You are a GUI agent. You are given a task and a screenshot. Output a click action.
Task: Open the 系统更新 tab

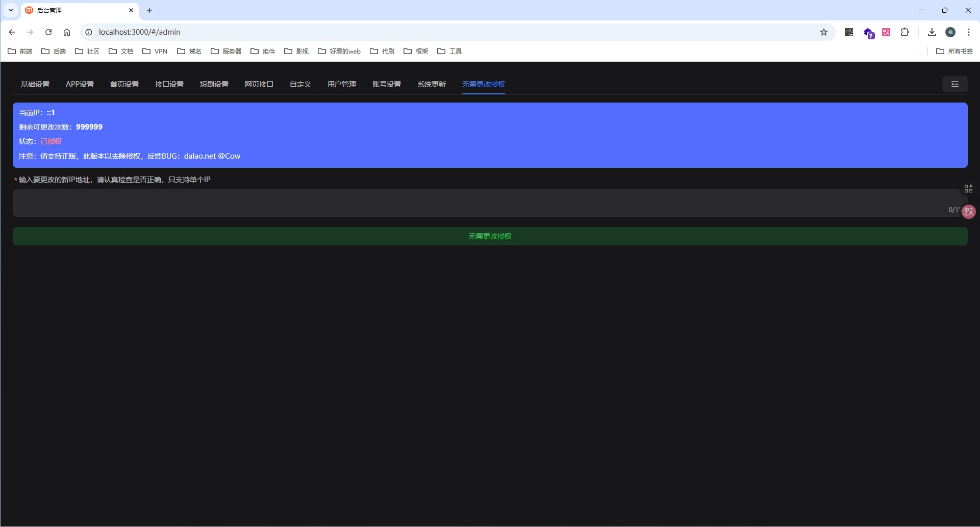[x=431, y=84]
